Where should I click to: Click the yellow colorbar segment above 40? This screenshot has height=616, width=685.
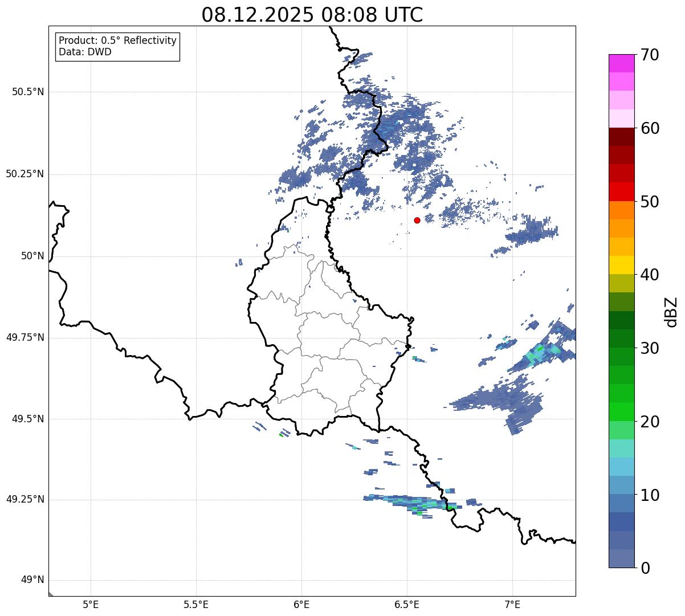coord(622,265)
